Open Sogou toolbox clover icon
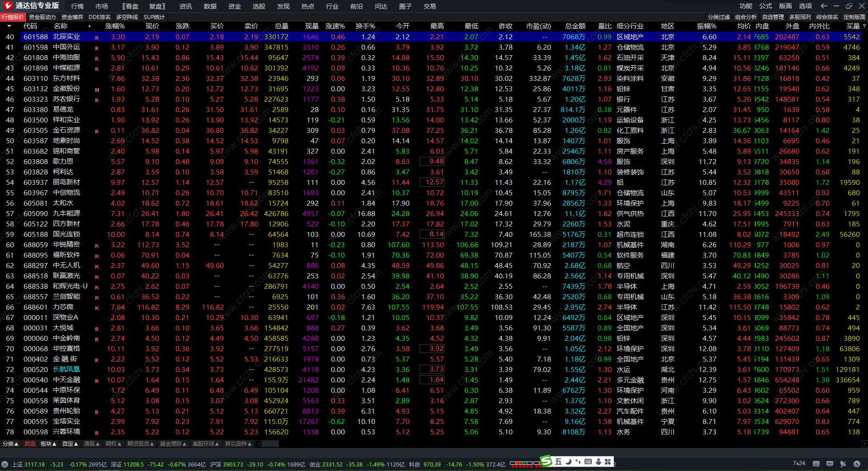Screen dimensions: 868x471 click(608, 462)
